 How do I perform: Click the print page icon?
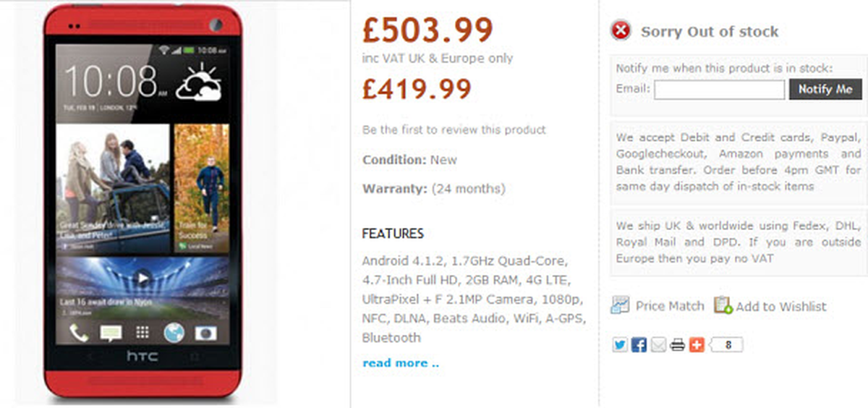(677, 345)
